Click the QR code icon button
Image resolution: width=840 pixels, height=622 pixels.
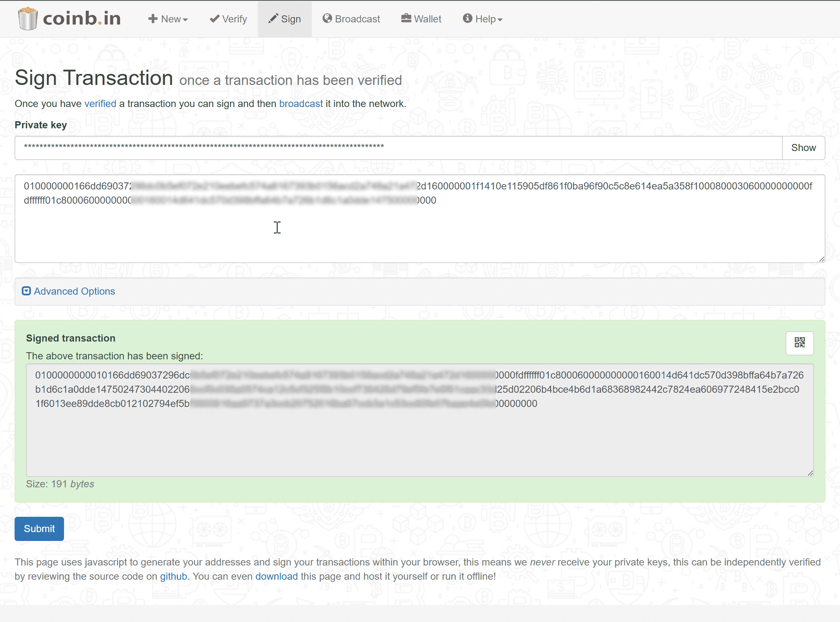tap(799, 343)
